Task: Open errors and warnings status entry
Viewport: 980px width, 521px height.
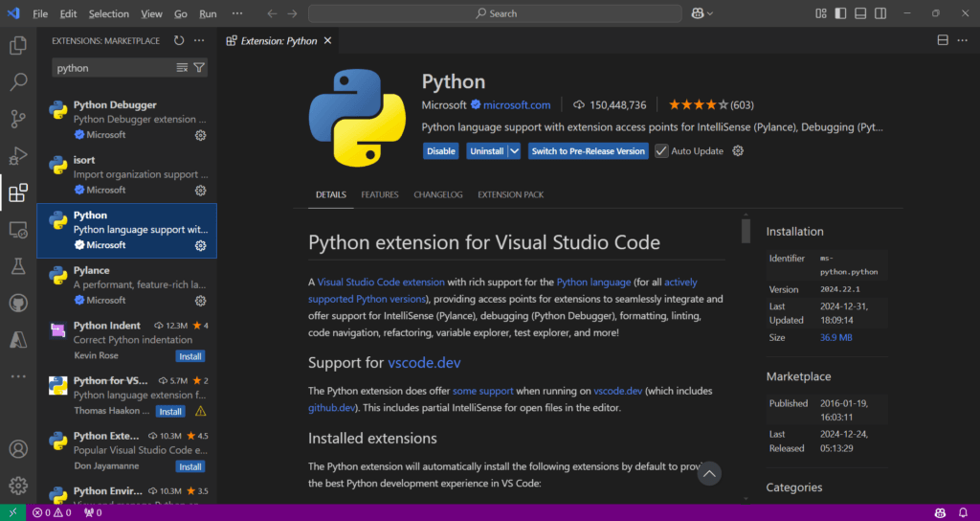Action: tap(52, 513)
